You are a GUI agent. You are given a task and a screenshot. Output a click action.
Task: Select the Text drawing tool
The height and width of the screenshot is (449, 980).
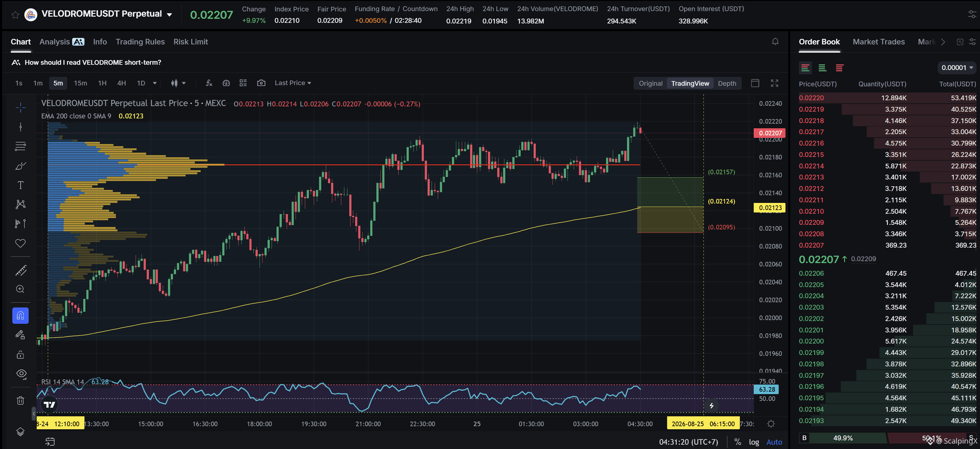[x=21, y=185]
